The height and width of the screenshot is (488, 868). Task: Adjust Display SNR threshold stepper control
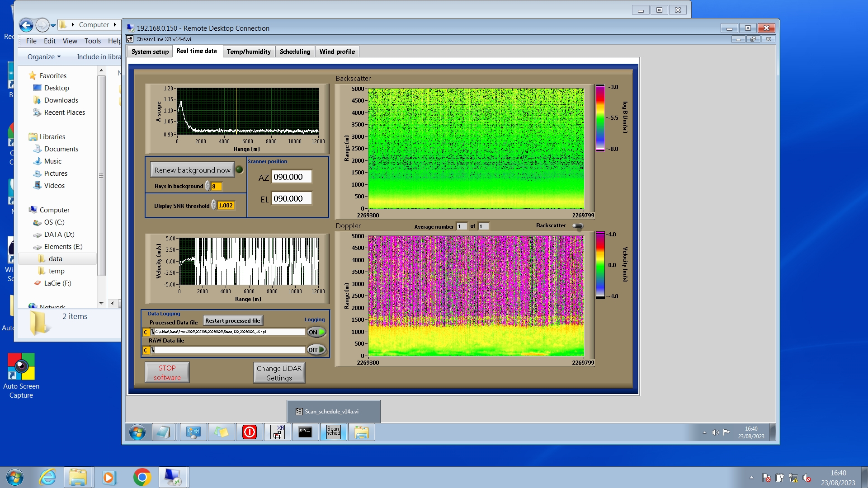coord(214,206)
